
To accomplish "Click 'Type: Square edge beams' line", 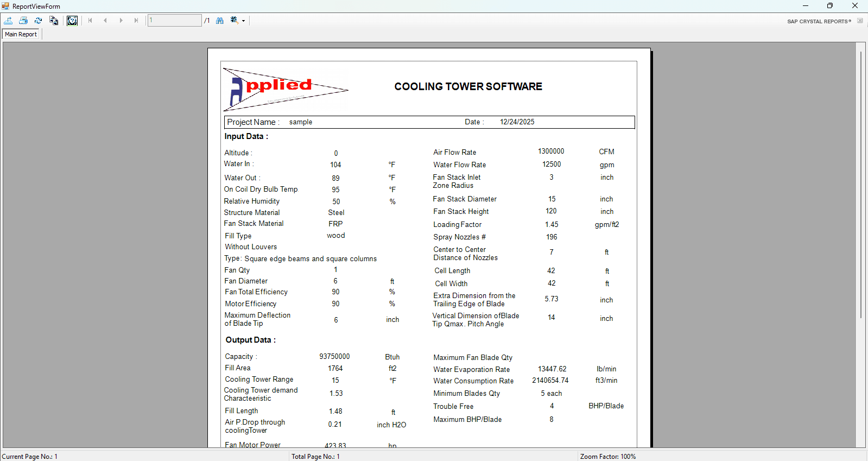I will 301,259.
